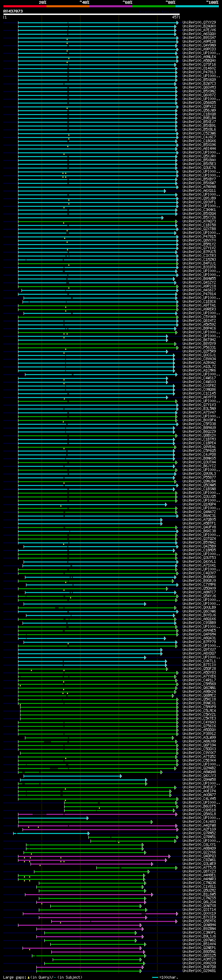Open hit UniRef100_A6SQQ0
This screenshot has width=222, height=980.
(x=199, y=34)
